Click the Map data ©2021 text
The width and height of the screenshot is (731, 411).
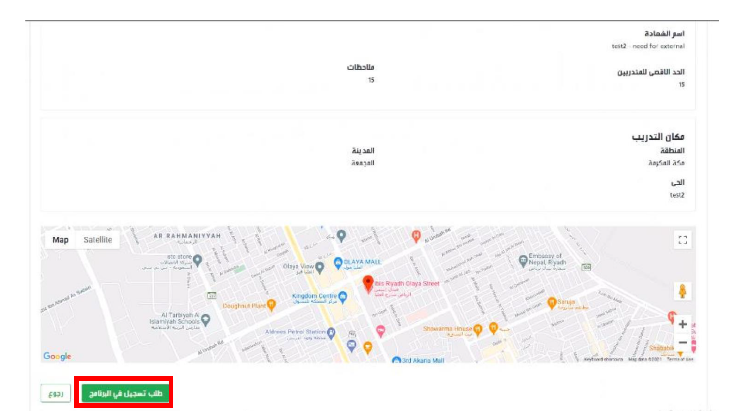tap(645, 359)
